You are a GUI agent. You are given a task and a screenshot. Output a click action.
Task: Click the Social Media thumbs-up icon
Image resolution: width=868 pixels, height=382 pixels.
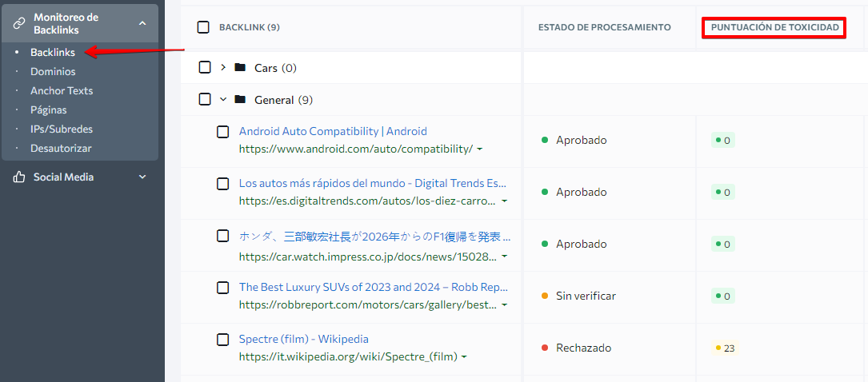[19, 177]
